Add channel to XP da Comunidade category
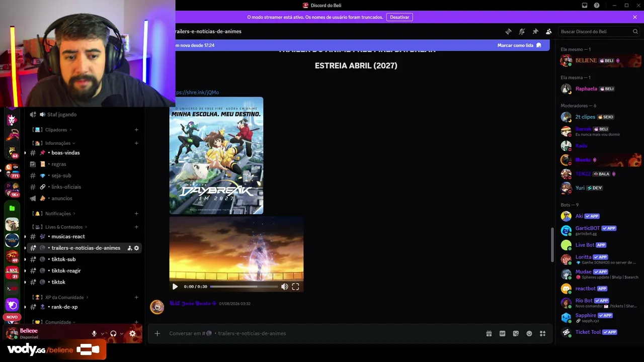This screenshot has width=644, height=362. point(136,297)
